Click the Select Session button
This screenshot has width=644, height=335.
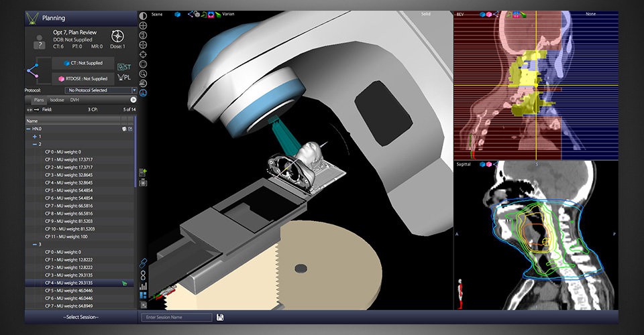pos(81,317)
